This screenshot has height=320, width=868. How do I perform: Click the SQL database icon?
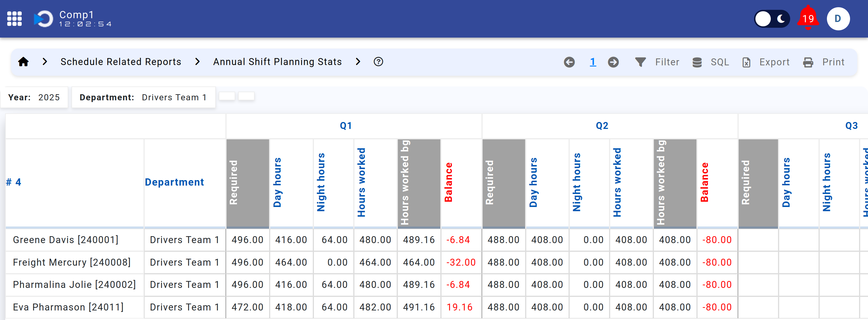(x=697, y=62)
